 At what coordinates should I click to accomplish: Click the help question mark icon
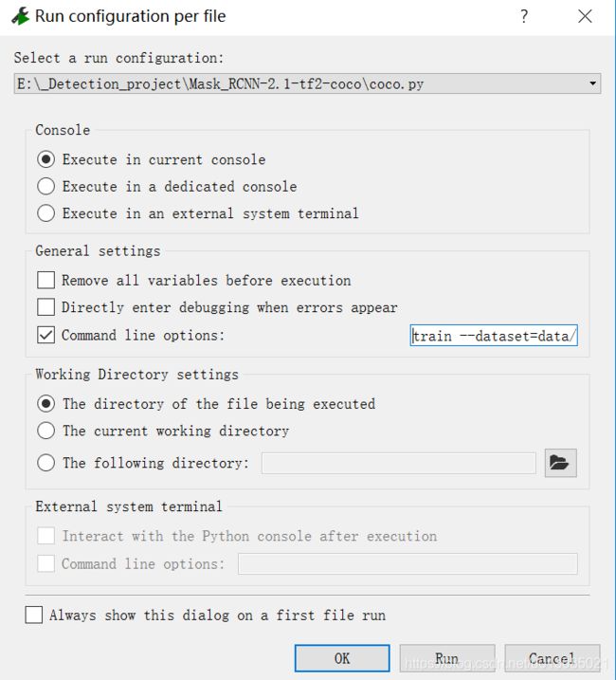(524, 16)
